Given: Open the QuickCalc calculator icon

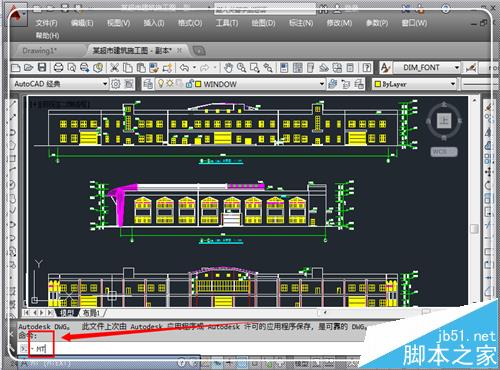Looking at the screenshot, I should pyautogui.click(x=350, y=68).
